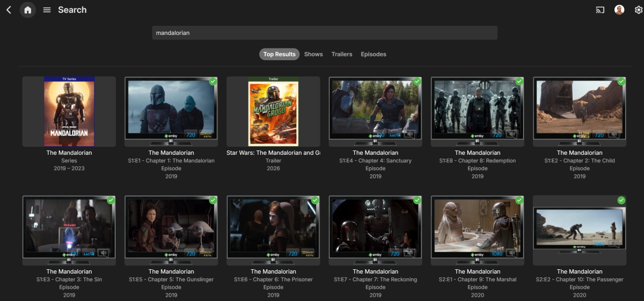
Task: Click The Mandalorian title above Series label
Action: pyautogui.click(x=69, y=153)
